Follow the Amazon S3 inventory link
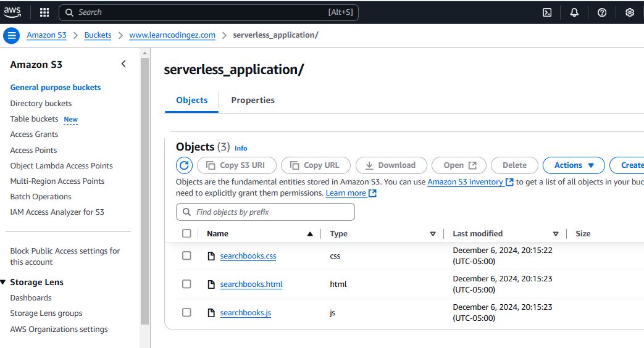The height and width of the screenshot is (348, 644). (470, 182)
